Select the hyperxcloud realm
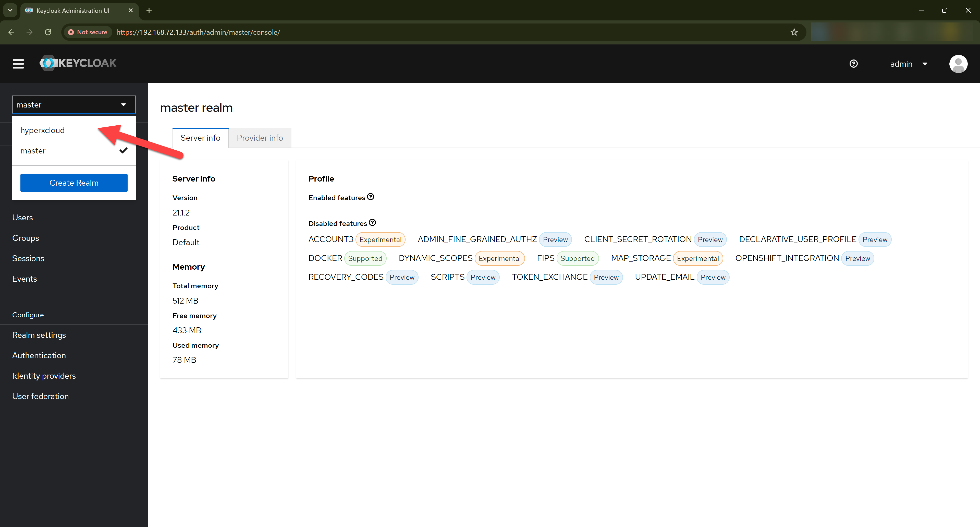 click(74, 130)
